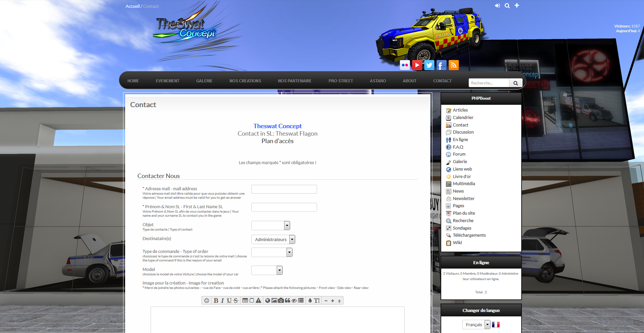Open the EVENEMENT menu item

point(168,81)
